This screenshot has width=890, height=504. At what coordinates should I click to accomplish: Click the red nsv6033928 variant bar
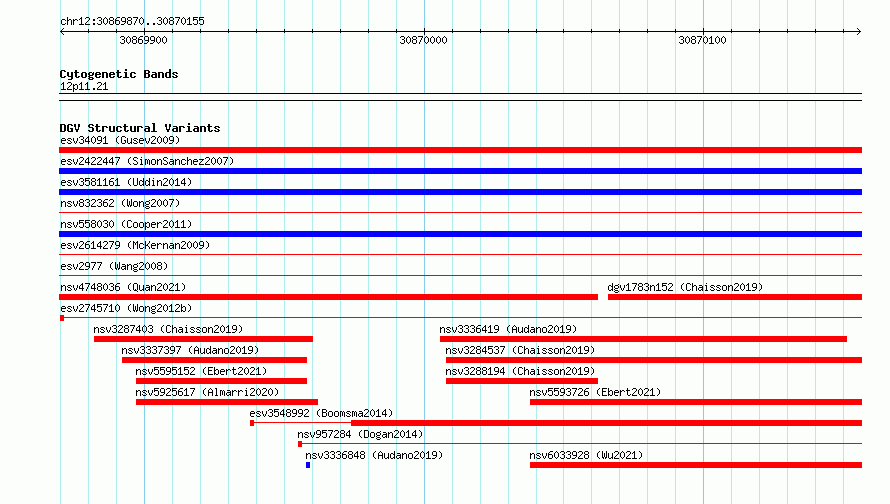click(696, 465)
